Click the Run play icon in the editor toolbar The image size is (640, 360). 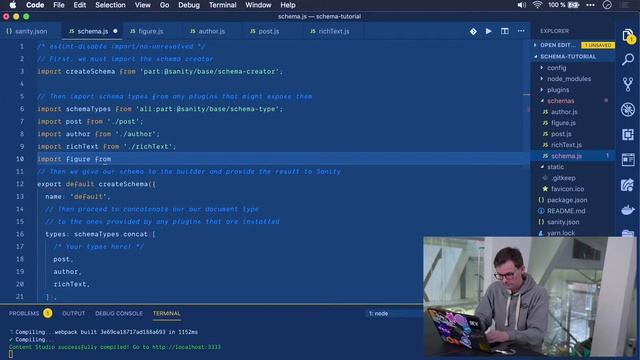pyautogui.click(x=489, y=31)
